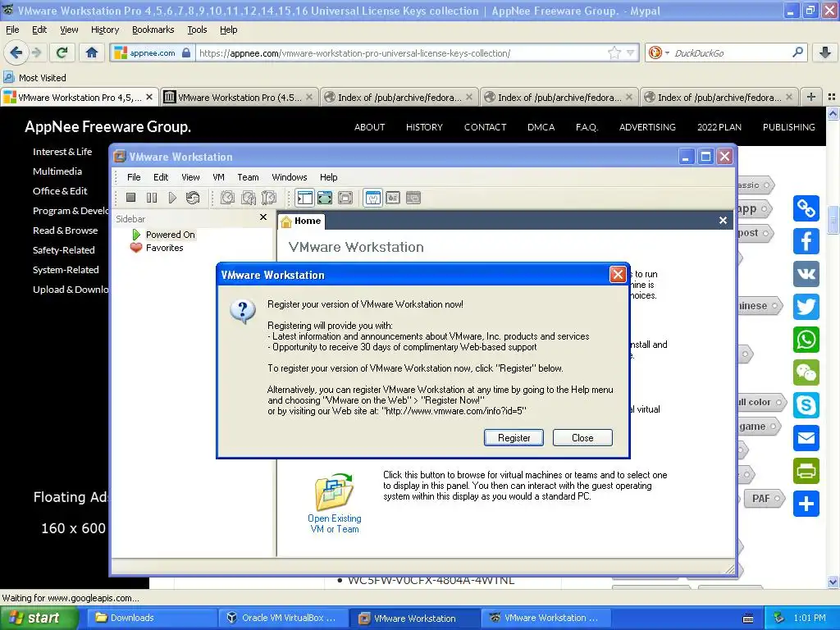Screen dimensions: 840x630
Task: Click the Register button in the dialog
Action: [x=514, y=438]
